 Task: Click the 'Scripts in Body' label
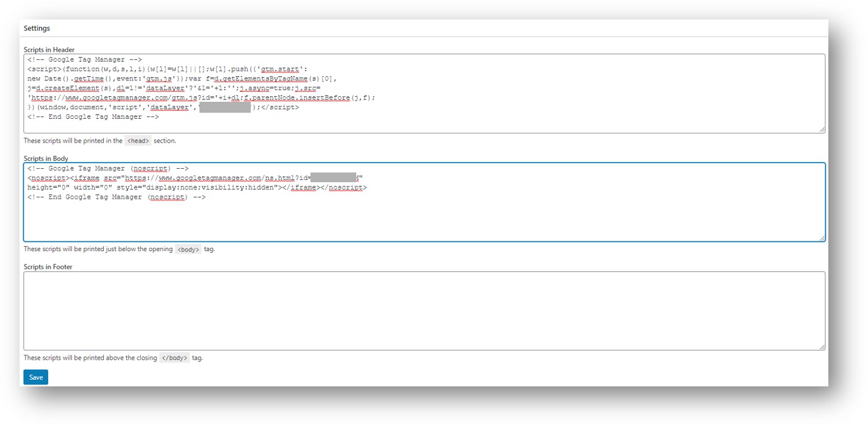point(46,158)
